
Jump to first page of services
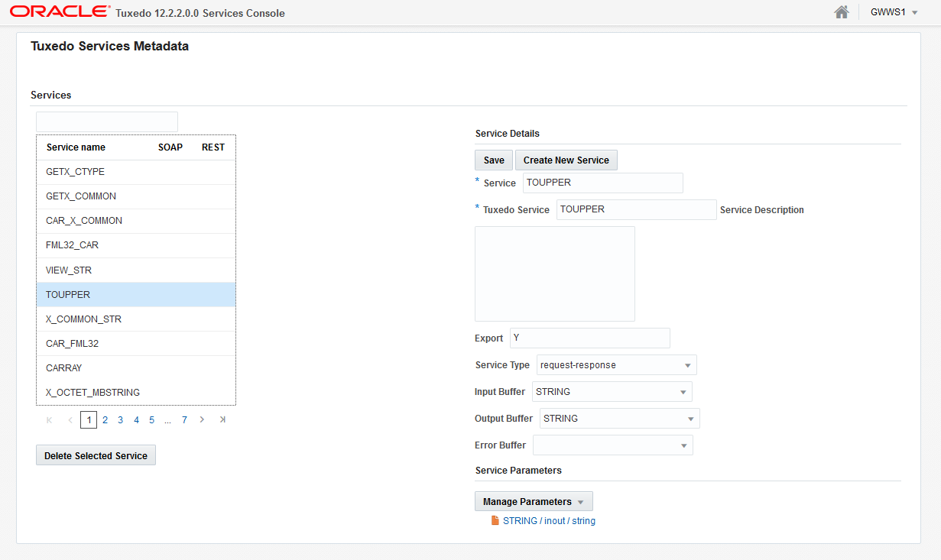(x=50, y=419)
